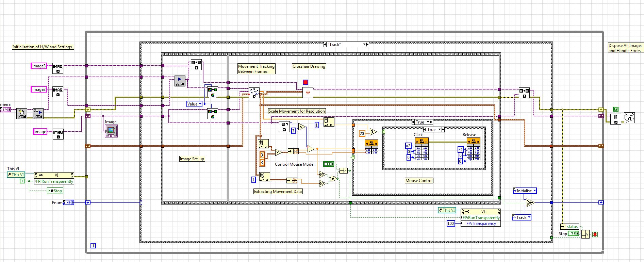The height and width of the screenshot is (262, 644).
Task: Select the color plane node below the Value constant
Action: tap(213, 113)
